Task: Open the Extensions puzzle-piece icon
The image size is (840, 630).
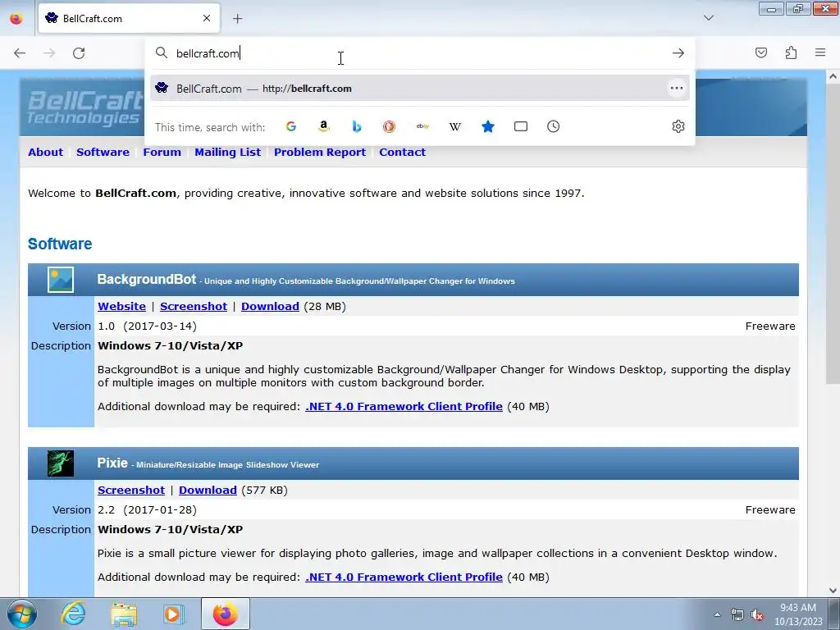Action: 791,52
